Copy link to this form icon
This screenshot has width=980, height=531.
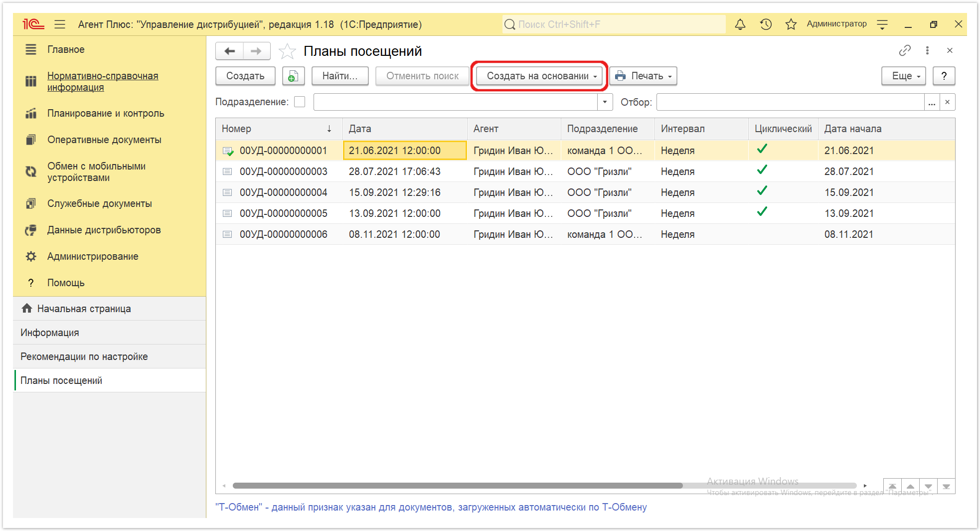coord(904,50)
